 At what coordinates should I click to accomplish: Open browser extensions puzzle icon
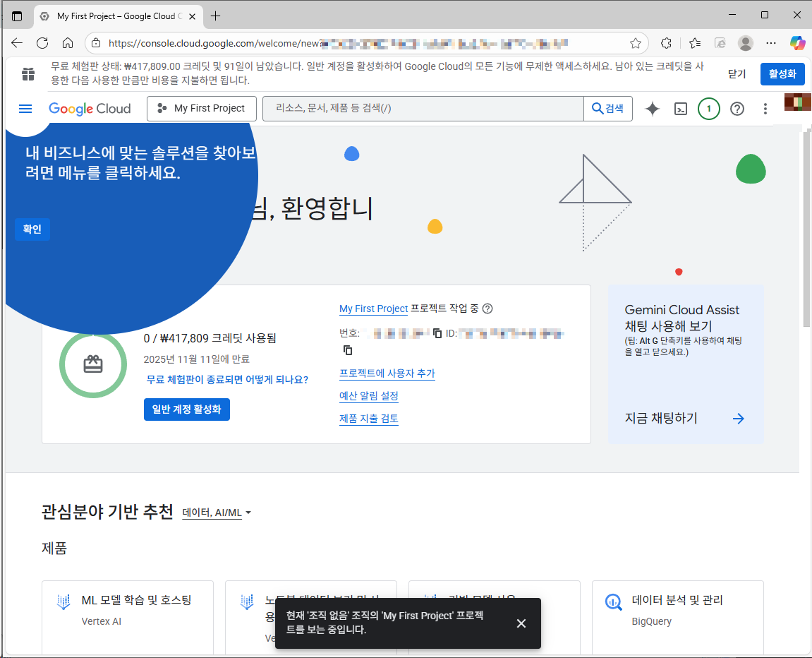point(667,43)
